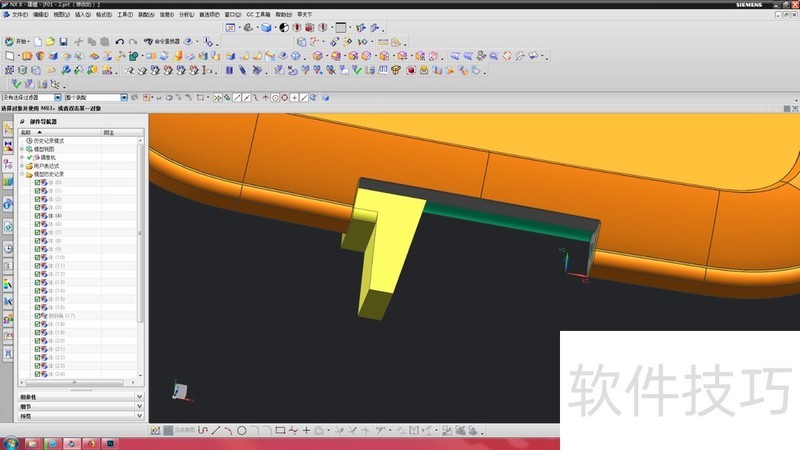Open the File menu
This screenshot has height=450, width=800.
[18, 16]
